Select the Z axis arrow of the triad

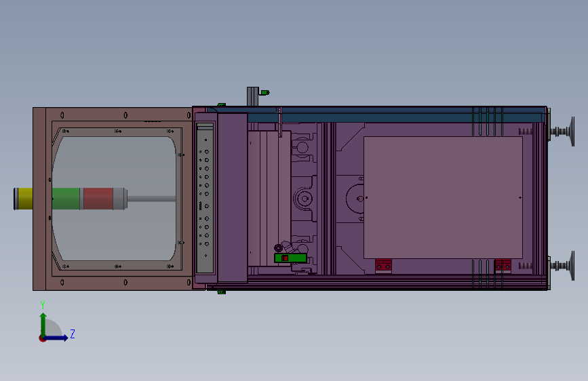pyautogui.click(x=56, y=338)
